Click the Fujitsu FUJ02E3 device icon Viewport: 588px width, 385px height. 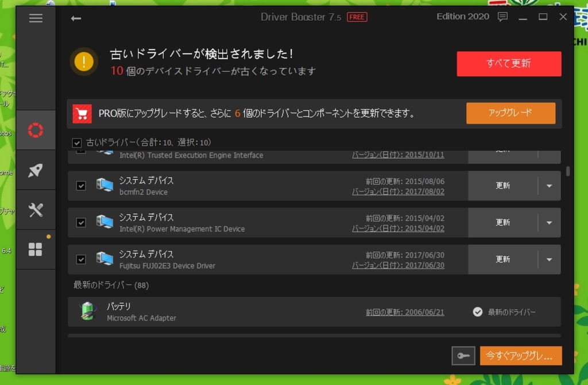pos(105,259)
